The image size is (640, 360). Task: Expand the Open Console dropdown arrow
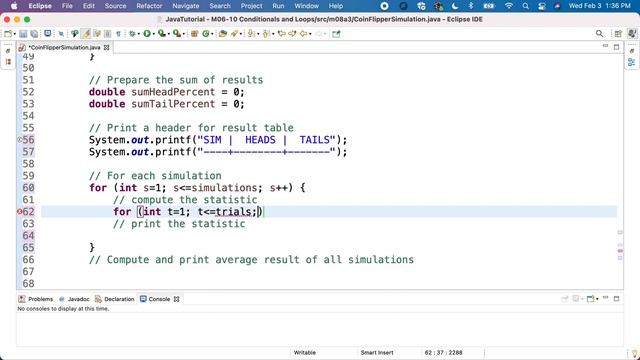tap(597, 299)
